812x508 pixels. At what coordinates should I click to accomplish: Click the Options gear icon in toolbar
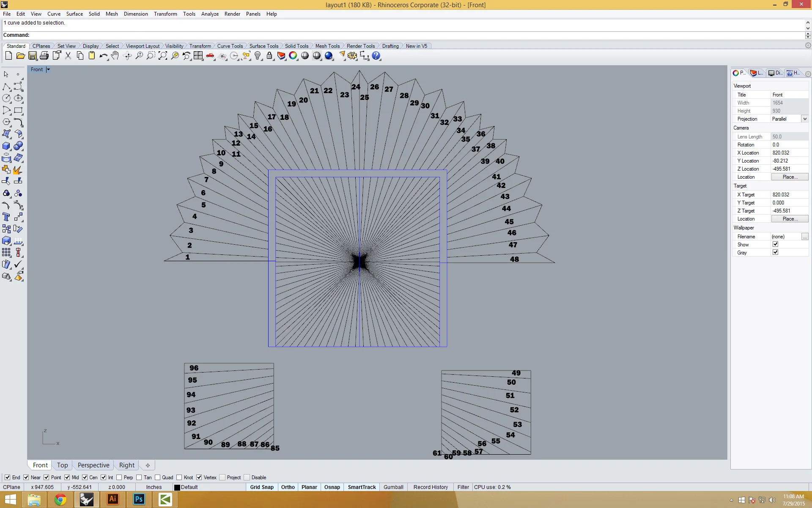(x=352, y=56)
